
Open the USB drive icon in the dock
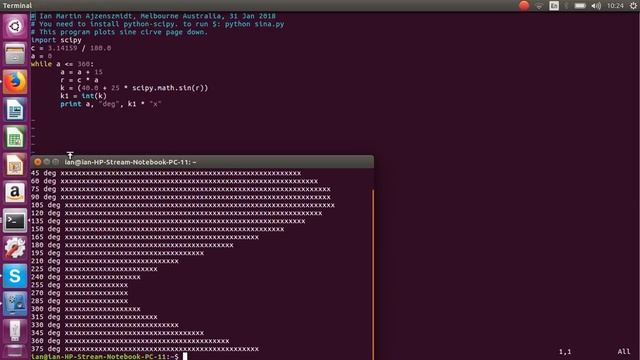[x=15, y=331]
